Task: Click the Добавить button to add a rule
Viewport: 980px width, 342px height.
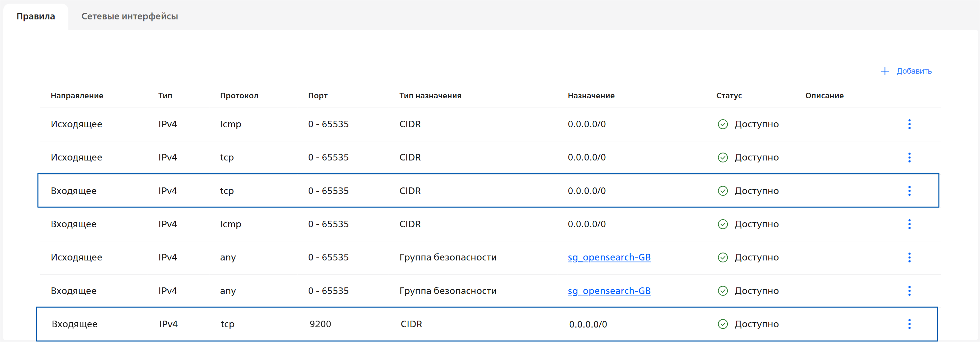Action: pos(913,71)
